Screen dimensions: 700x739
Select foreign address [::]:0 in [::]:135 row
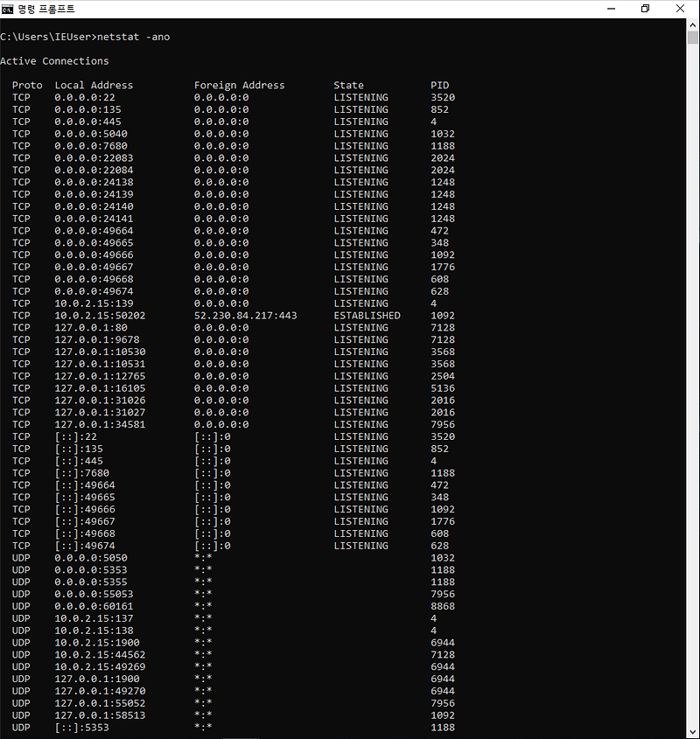[x=213, y=450]
